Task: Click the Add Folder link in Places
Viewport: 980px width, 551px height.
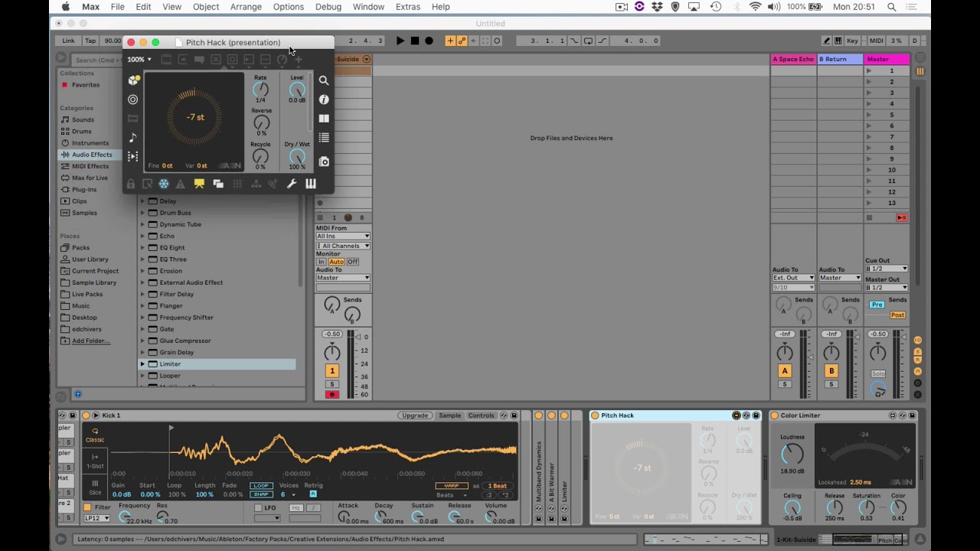Action: (x=90, y=341)
